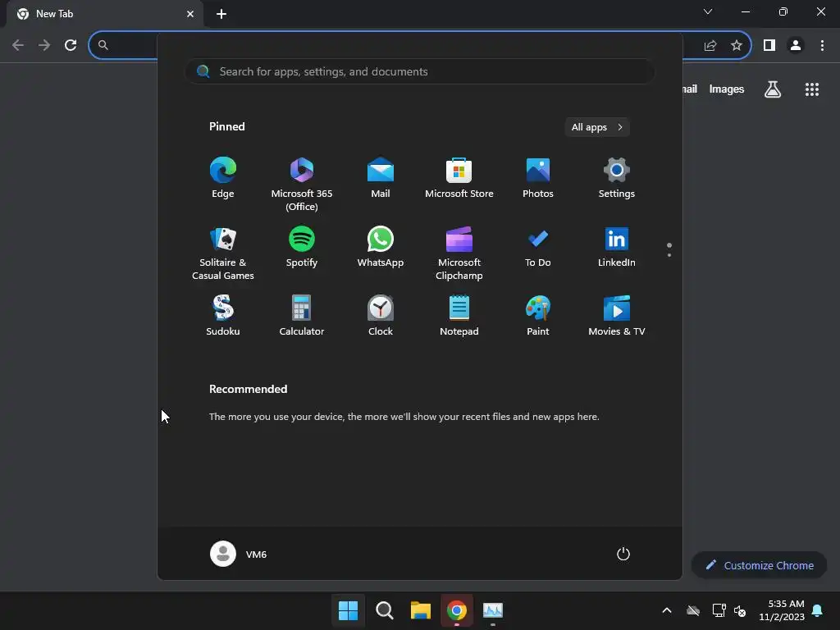The height and width of the screenshot is (630, 840).
Task: Launch Solitaire & Casual Games
Action: [x=223, y=253]
